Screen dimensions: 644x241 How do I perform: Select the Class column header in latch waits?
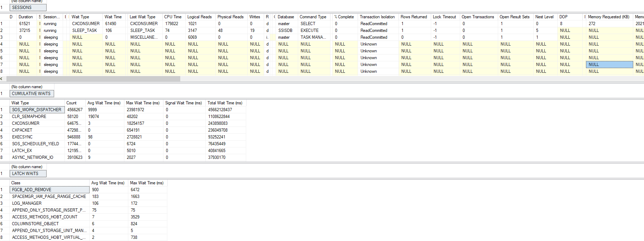click(x=16, y=183)
